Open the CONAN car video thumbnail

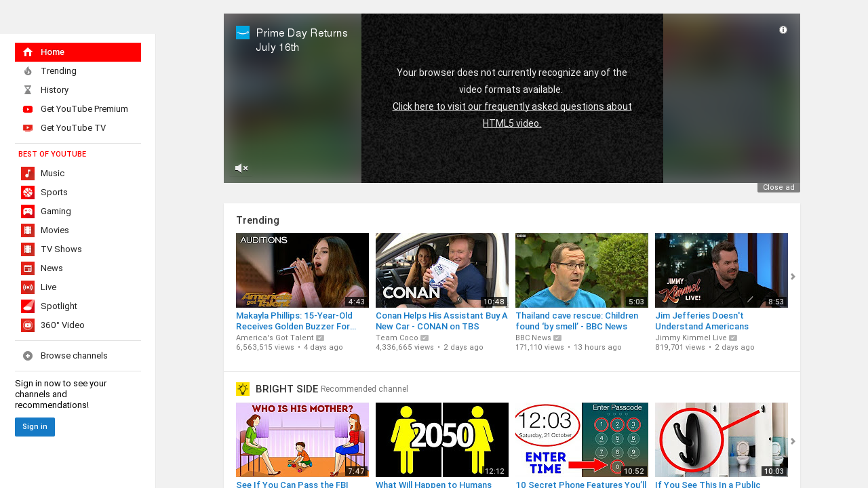(x=442, y=270)
